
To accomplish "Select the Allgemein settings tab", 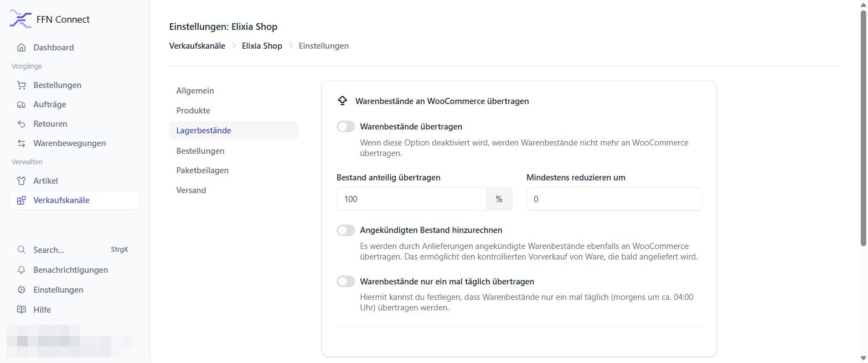I will click(195, 91).
